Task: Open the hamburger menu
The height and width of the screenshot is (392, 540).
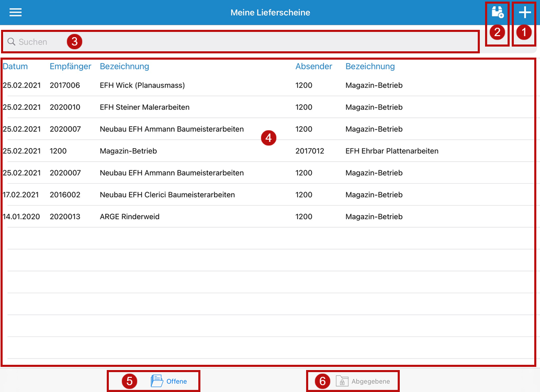Action: tap(16, 13)
